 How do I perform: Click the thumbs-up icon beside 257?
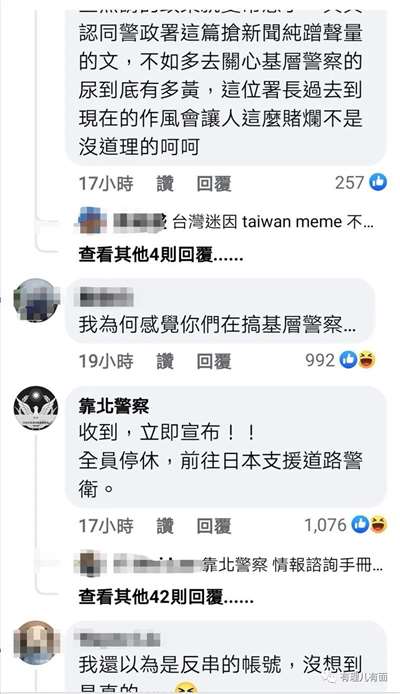[378, 182]
